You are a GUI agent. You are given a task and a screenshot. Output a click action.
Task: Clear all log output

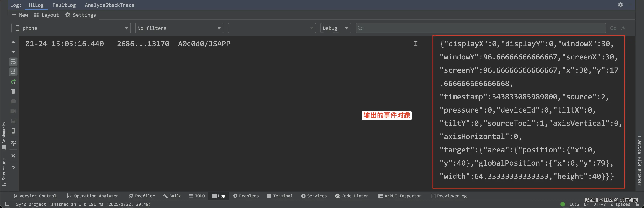(13, 91)
